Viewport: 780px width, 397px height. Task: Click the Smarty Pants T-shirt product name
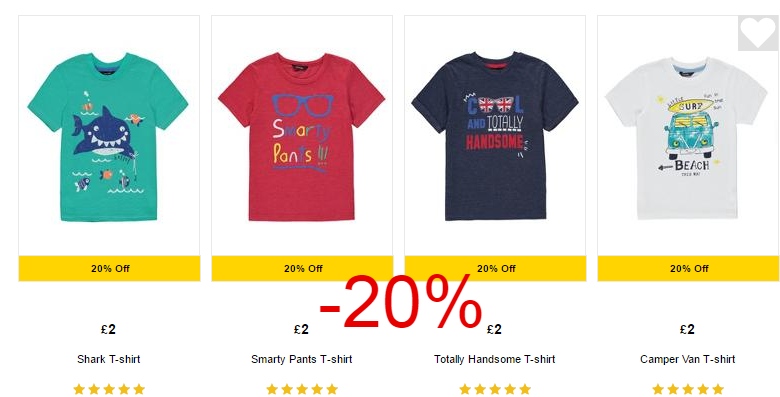(301, 359)
